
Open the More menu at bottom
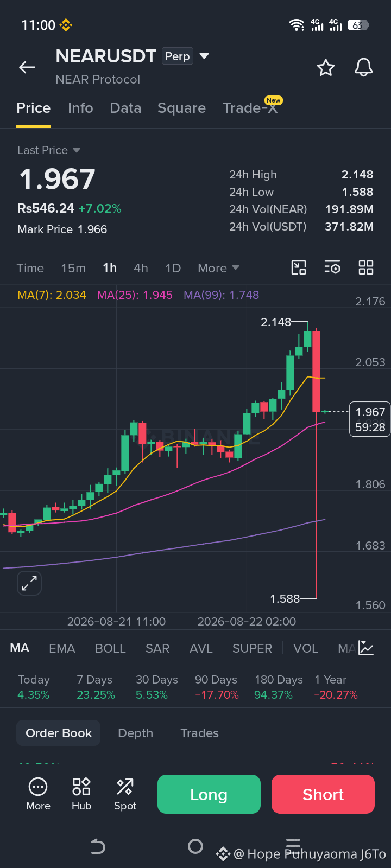[38, 794]
